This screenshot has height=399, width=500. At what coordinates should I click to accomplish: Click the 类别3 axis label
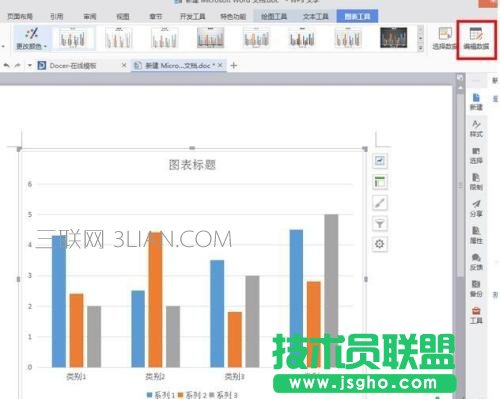[x=234, y=376]
